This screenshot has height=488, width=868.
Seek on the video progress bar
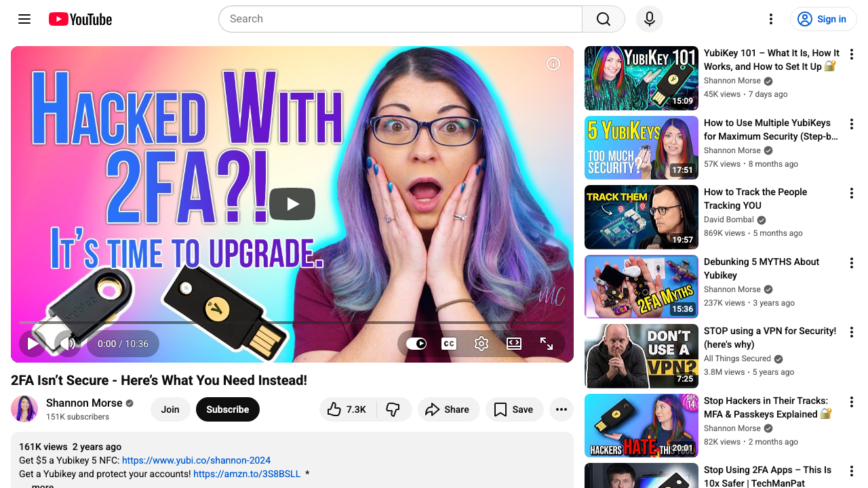pos(292,322)
